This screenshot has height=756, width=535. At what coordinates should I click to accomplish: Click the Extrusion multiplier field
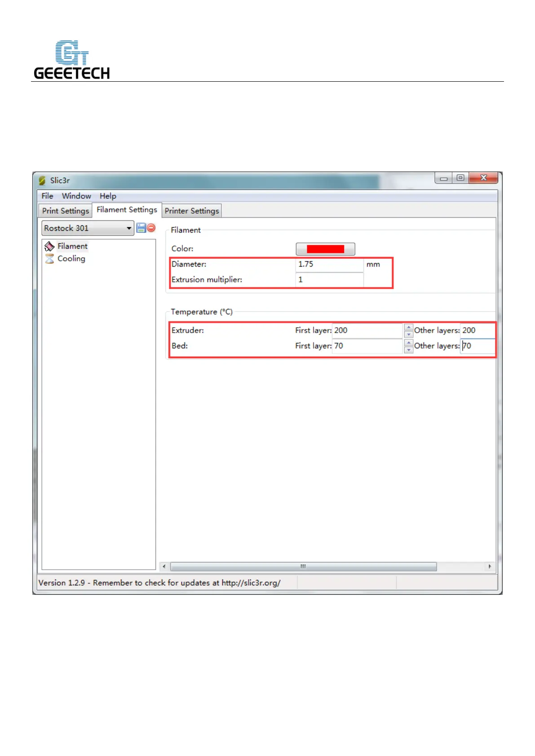coord(329,280)
